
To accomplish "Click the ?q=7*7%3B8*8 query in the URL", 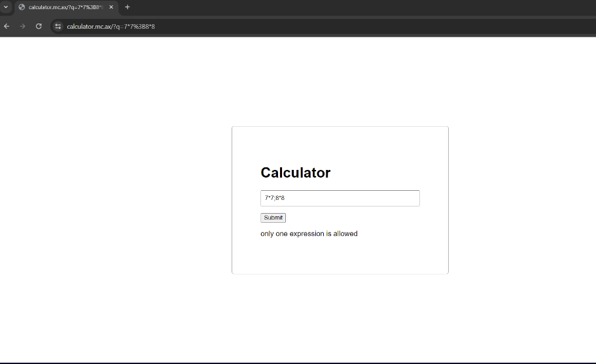I will pos(133,27).
